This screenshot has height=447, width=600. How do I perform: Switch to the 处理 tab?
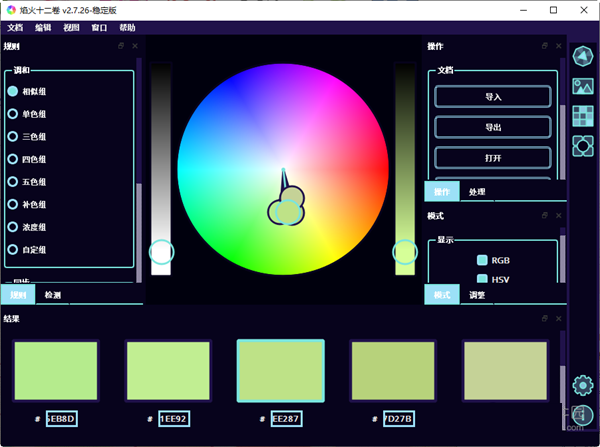click(477, 192)
